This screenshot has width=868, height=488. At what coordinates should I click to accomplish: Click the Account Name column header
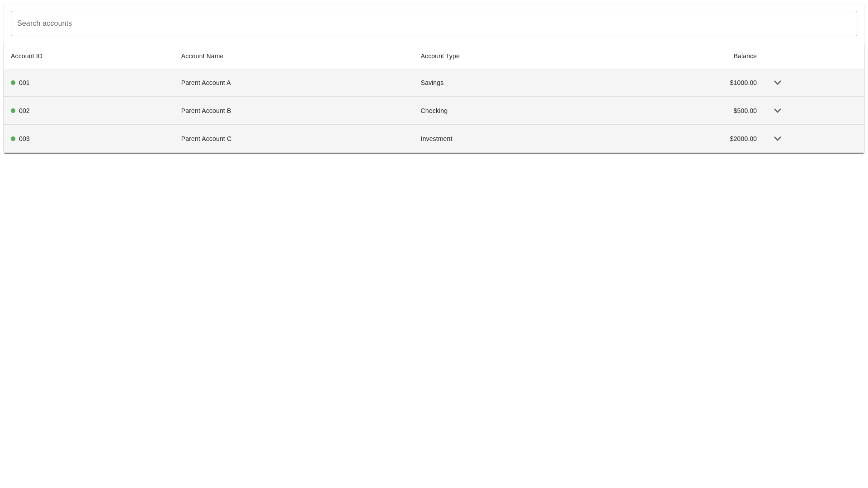click(202, 56)
